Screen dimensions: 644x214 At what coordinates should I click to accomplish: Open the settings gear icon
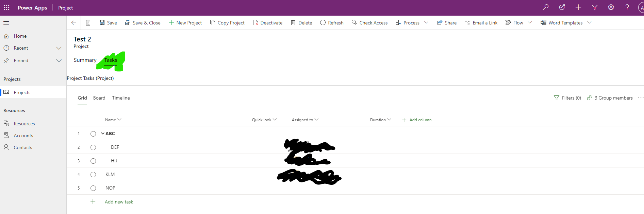[611, 7]
